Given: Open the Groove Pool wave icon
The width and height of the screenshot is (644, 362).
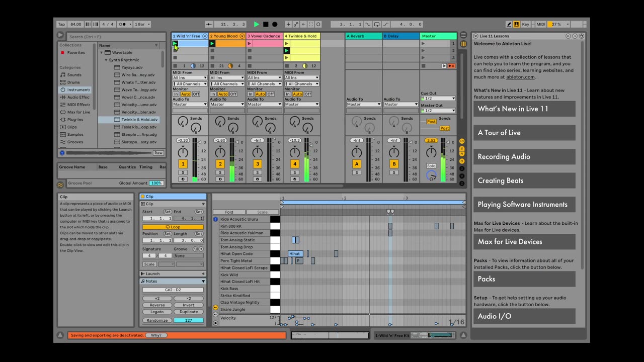Looking at the screenshot, I should tap(60, 185).
